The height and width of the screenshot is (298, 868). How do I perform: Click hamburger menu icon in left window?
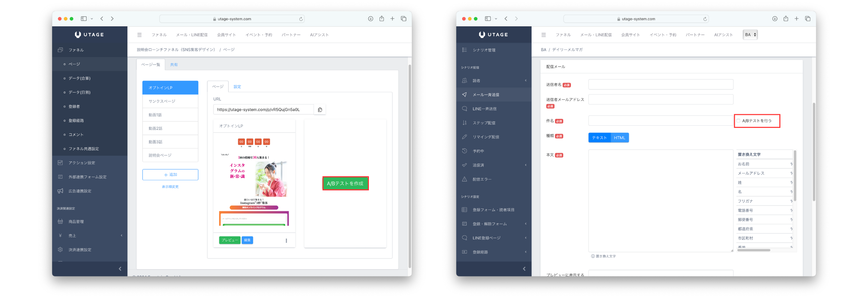139,35
